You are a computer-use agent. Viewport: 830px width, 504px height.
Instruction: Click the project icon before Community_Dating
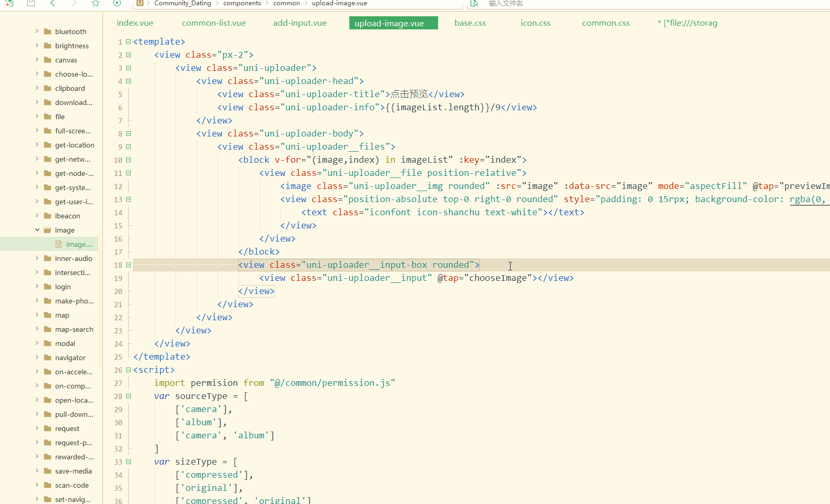[140, 3]
